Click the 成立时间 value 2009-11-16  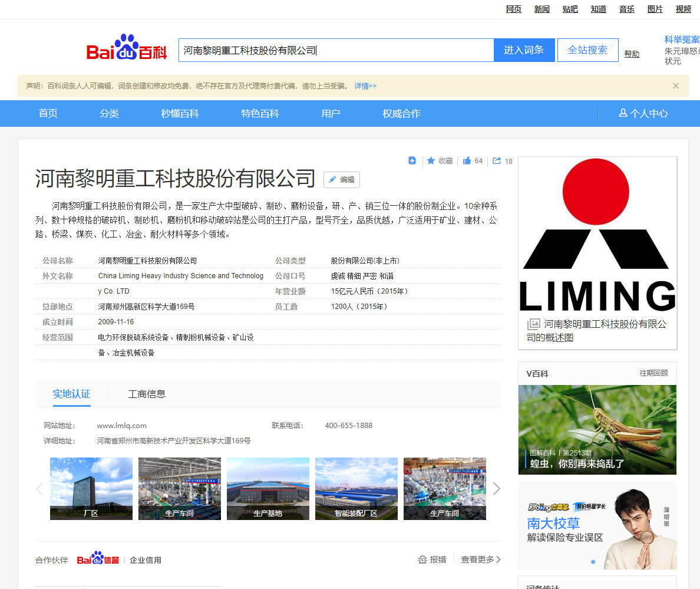[x=115, y=321]
